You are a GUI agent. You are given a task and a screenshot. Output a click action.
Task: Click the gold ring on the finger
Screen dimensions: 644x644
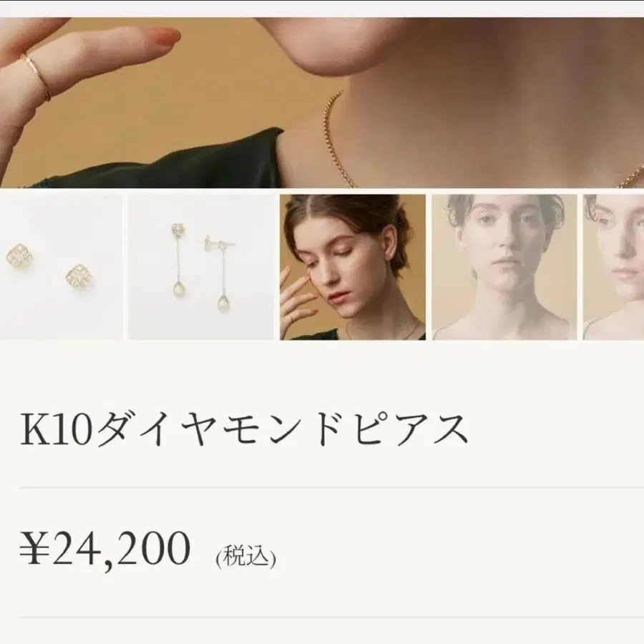(x=38, y=77)
